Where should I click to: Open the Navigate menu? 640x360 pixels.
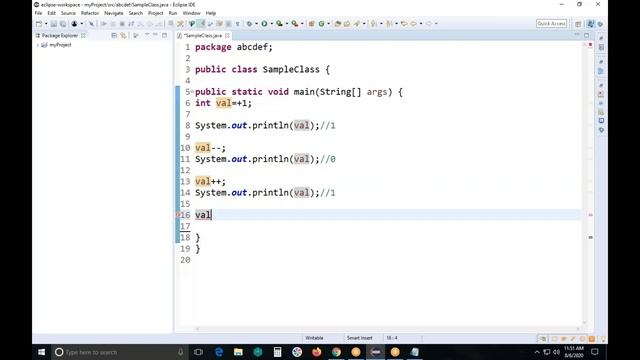click(x=113, y=13)
